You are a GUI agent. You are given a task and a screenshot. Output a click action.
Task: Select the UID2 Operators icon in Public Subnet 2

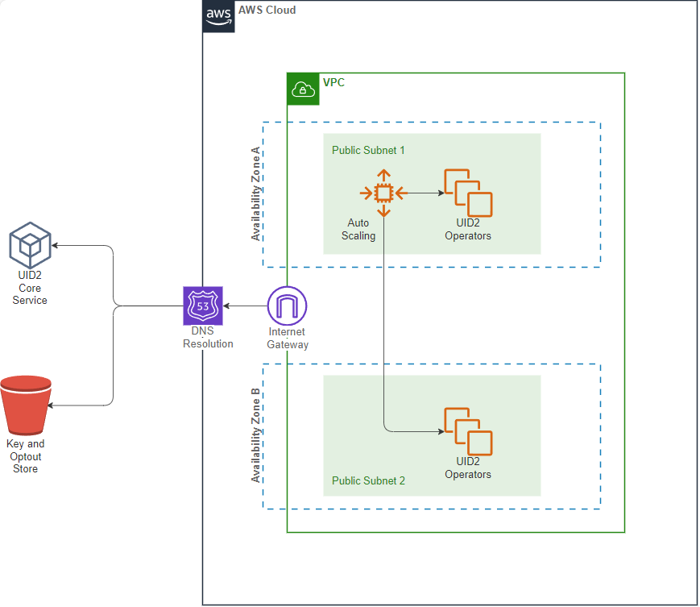coord(467,430)
